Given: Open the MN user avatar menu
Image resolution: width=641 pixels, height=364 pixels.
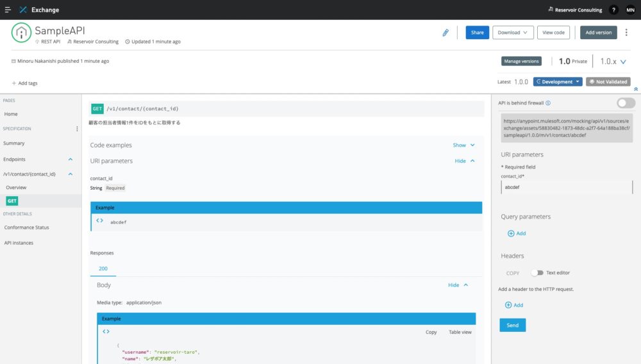Looking at the screenshot, I should point(630,10).
